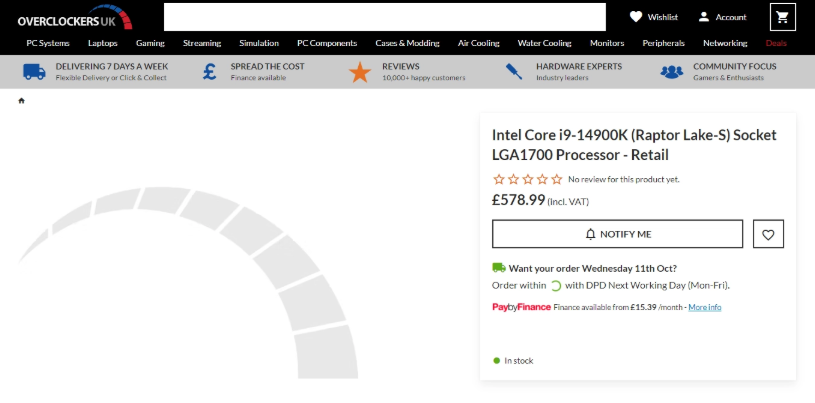Click the Overclockers UK logo

tap(74, 17)
